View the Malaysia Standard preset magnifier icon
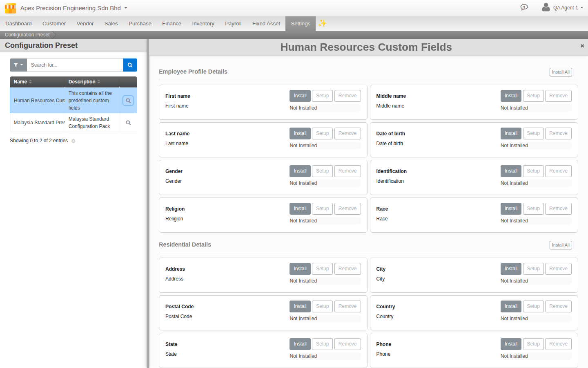This screenshot has width=588, height=368. pyautogui.click(x=128, y=123)
